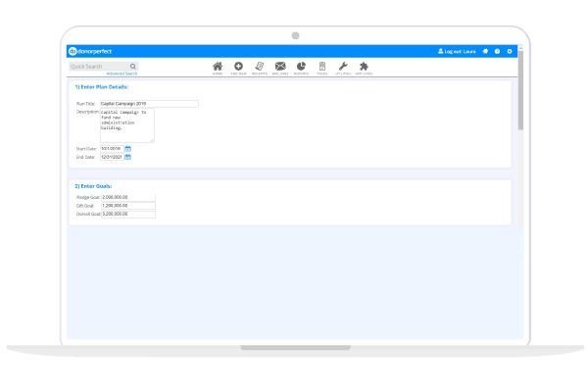The image size is (588, 392).
Task: Open the settings gear icon
Action: click(x=510, y=51)
